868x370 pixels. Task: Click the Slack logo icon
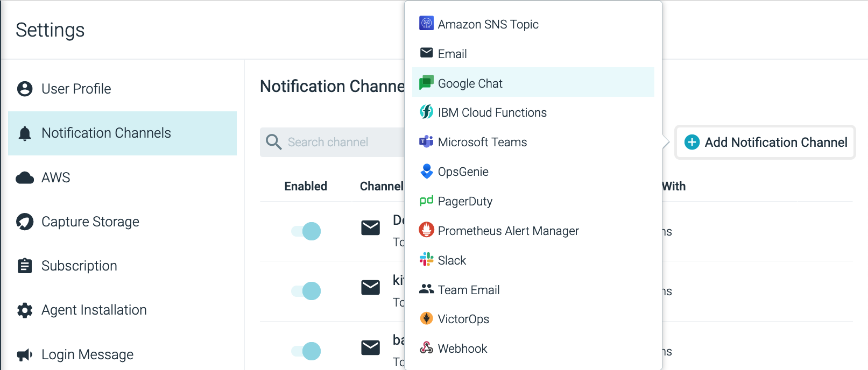(x=426, y=260)
